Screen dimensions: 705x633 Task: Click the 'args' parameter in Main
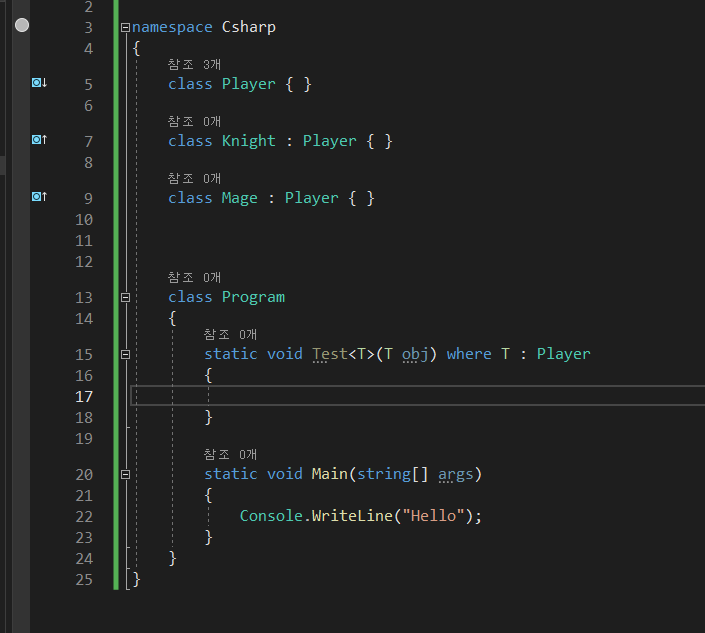point(455,475)
